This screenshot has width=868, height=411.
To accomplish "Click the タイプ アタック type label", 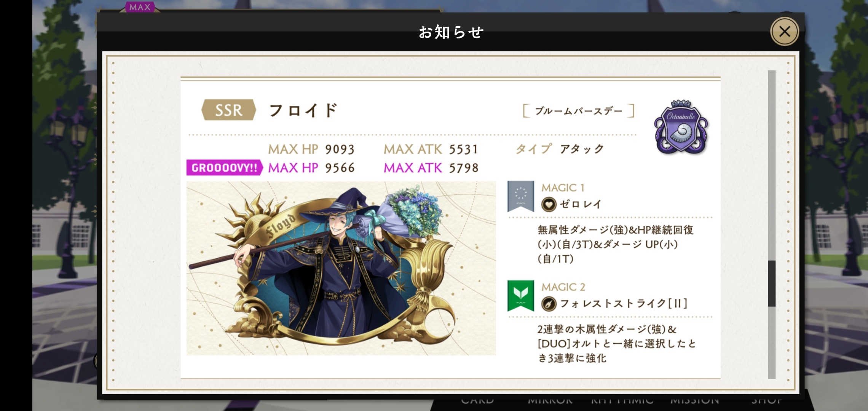I will pos(560,149).
